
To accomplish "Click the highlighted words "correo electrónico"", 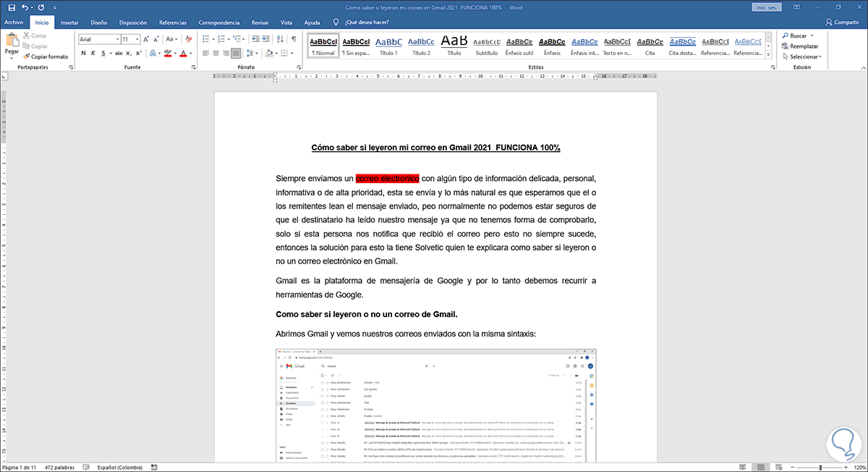I will click(388, 178).
